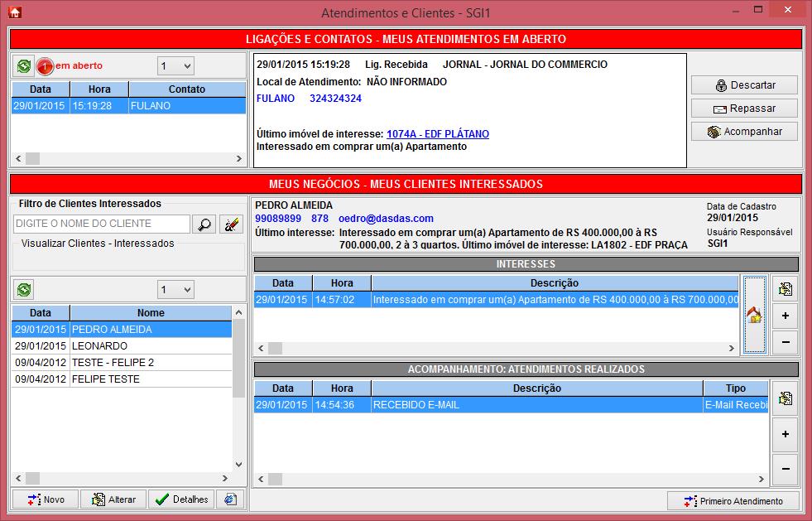The width and height of the screenshot is (812, 521).
Task: Open the 1074A - EDF PLÁTANO link
Action: [437, 134]
